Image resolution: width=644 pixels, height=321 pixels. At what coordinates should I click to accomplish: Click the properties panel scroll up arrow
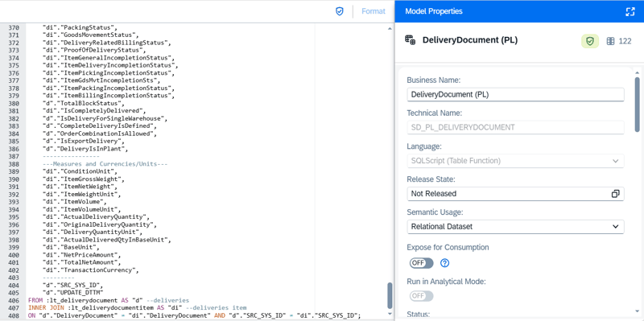click(x=637, y=72)
